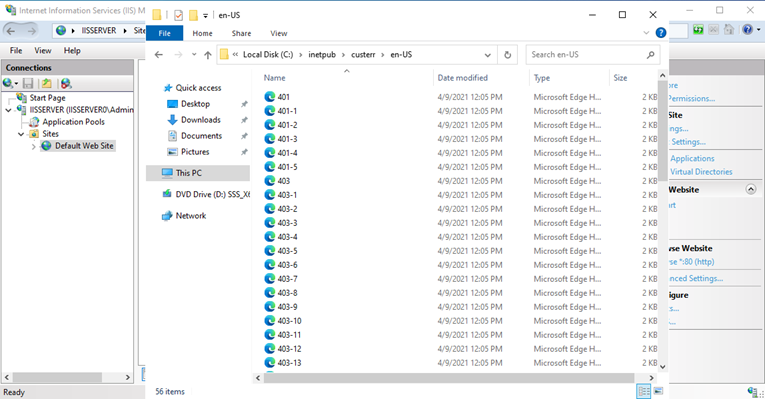The width and height of the screenshot is (765, 399).
Task: Open Documents in the navigation pane
Action: click(201, 136)
